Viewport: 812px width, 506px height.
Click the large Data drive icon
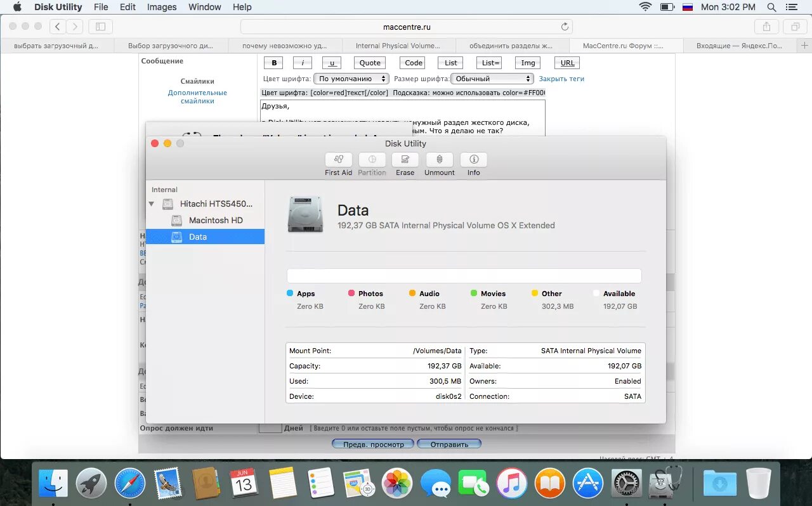(305, 214)
